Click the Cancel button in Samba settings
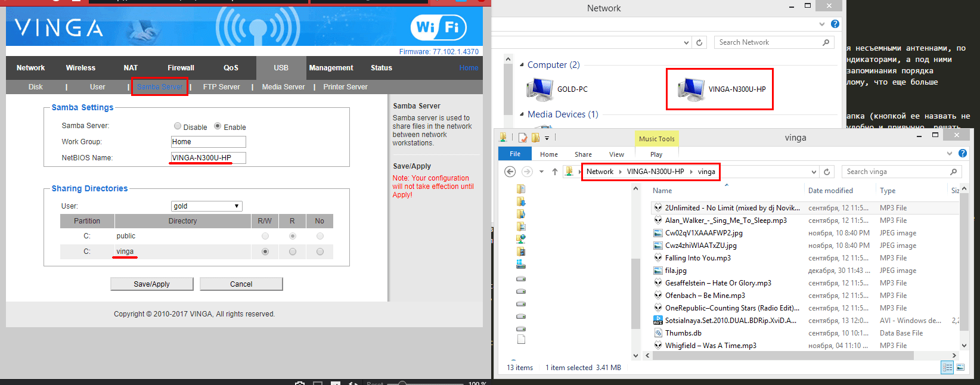The height and width of the screenshot is (385, 980). pyautogui.click(x=241, y=284)
